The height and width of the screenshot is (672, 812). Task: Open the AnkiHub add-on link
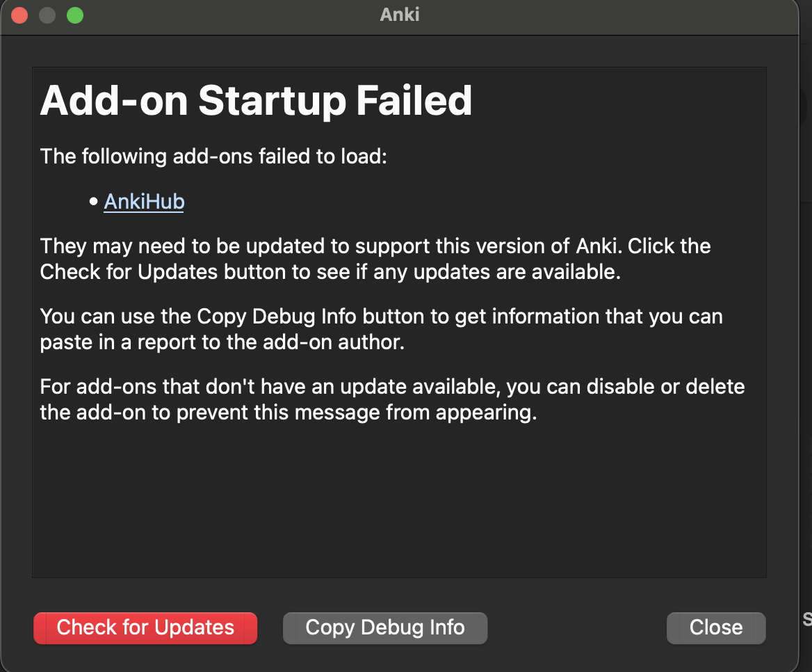coord(144,202)
